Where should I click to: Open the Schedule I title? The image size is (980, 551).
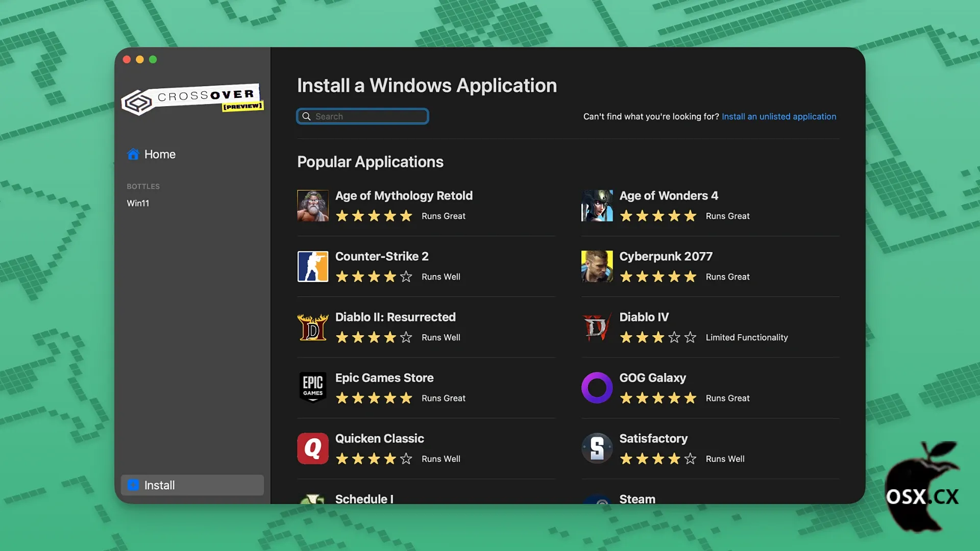click(364, 499)
